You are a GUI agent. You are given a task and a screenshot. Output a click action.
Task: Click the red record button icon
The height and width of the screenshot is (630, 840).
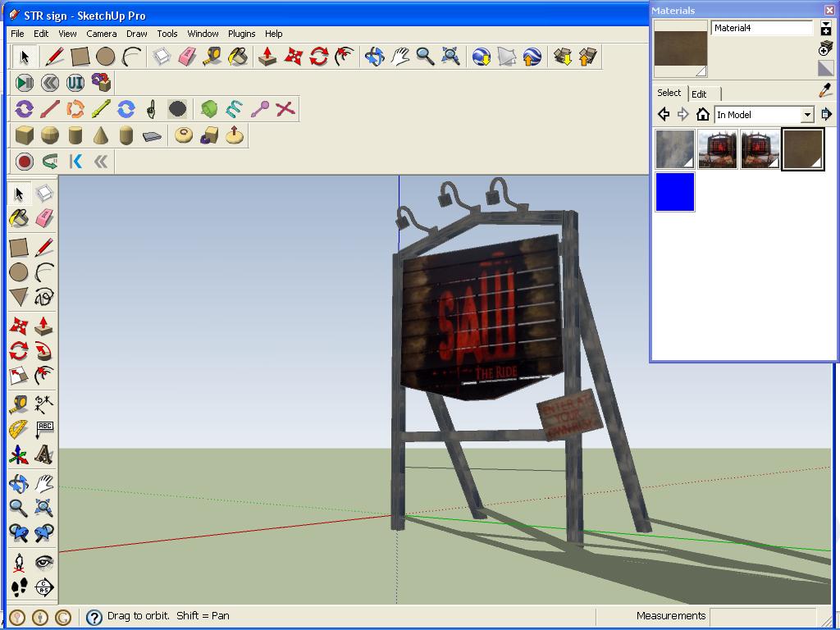click(24, 162)
